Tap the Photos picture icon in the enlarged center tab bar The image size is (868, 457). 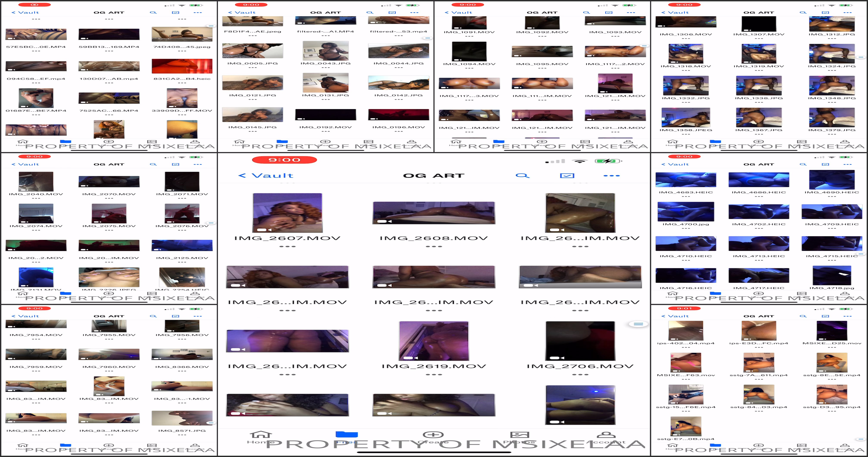tap(519, 434)
